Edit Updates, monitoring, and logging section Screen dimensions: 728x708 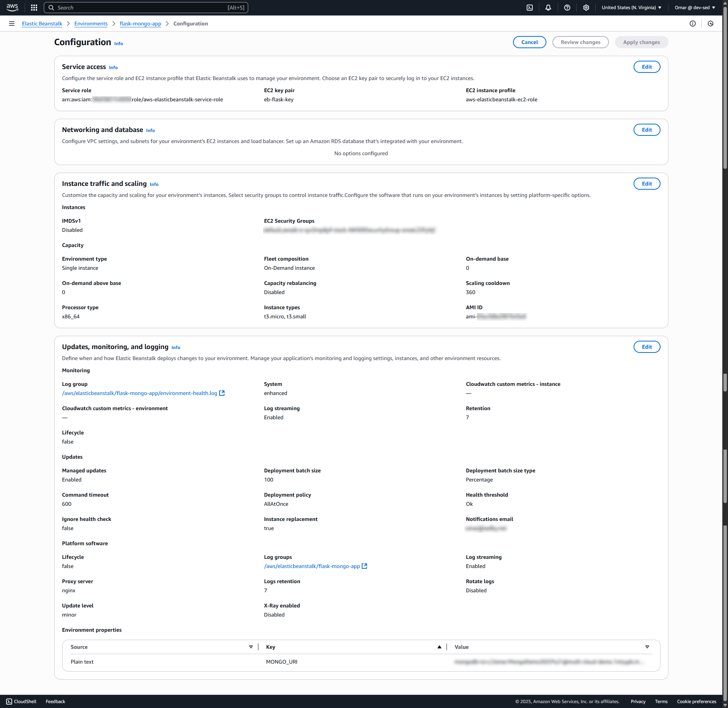tap(647, 347)
